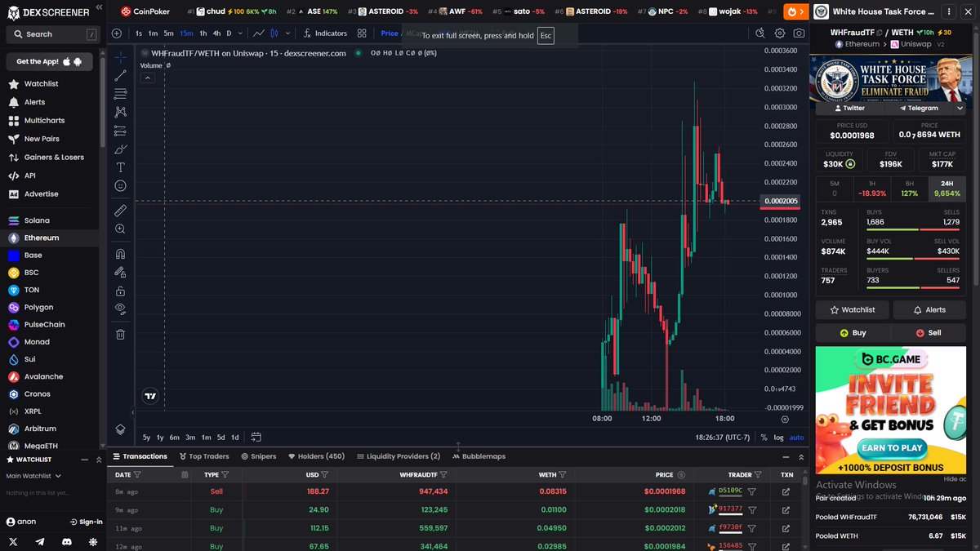Hide all drawings with eye icon

click(x=120, y=309)
